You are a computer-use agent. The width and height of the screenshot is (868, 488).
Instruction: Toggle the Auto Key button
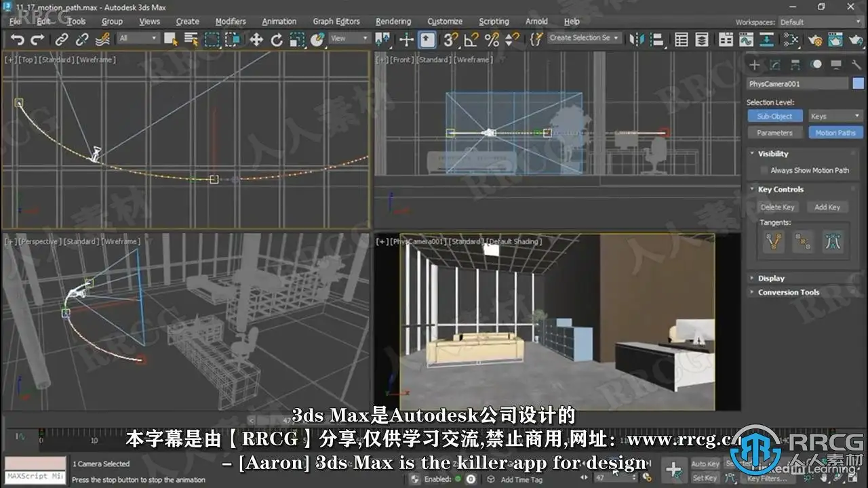point(705,464)
